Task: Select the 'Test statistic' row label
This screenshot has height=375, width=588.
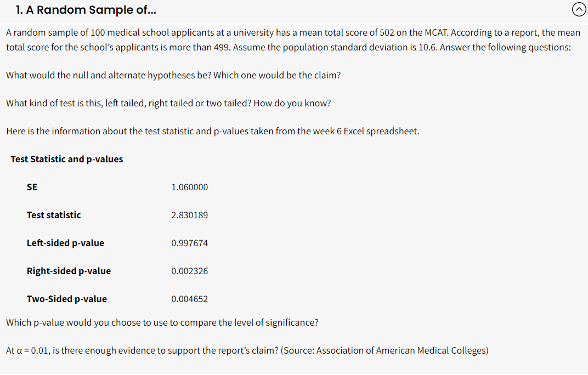Action: point(53,215)
